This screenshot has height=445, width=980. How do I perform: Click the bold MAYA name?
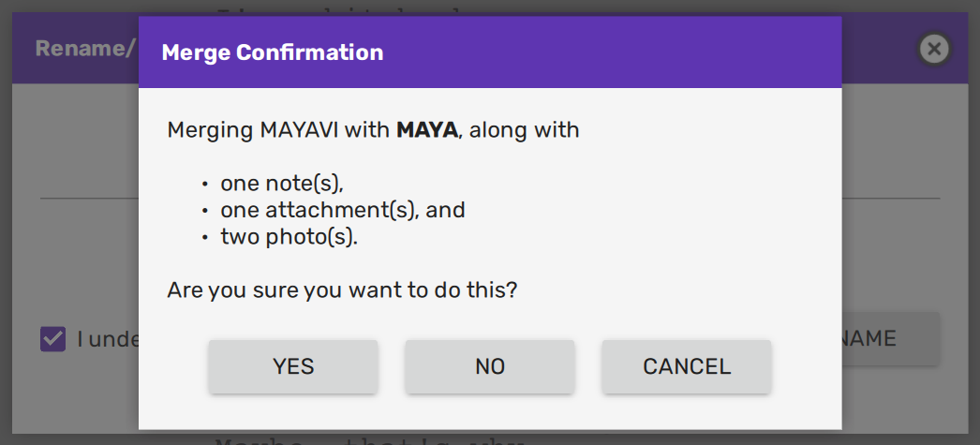point(427,130)
